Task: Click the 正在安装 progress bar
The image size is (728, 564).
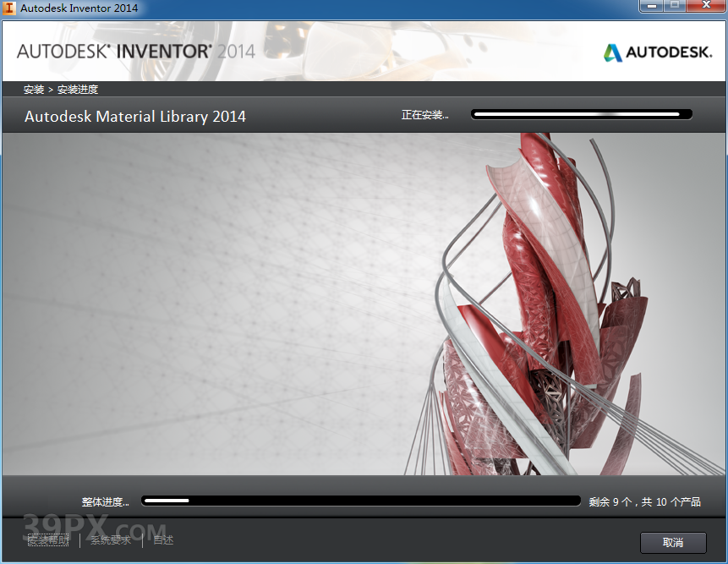Action: click(581, 113)
